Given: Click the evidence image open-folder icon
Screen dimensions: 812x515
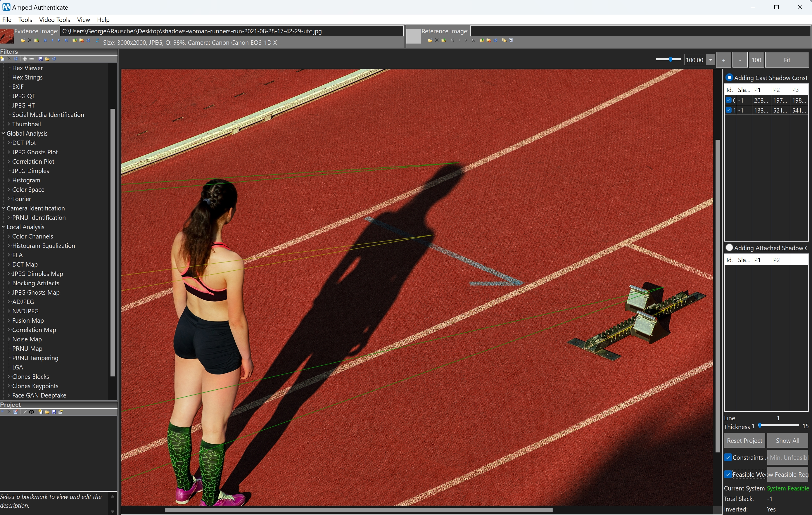Looking at the screenshot, I should click(x=23, y=40).
